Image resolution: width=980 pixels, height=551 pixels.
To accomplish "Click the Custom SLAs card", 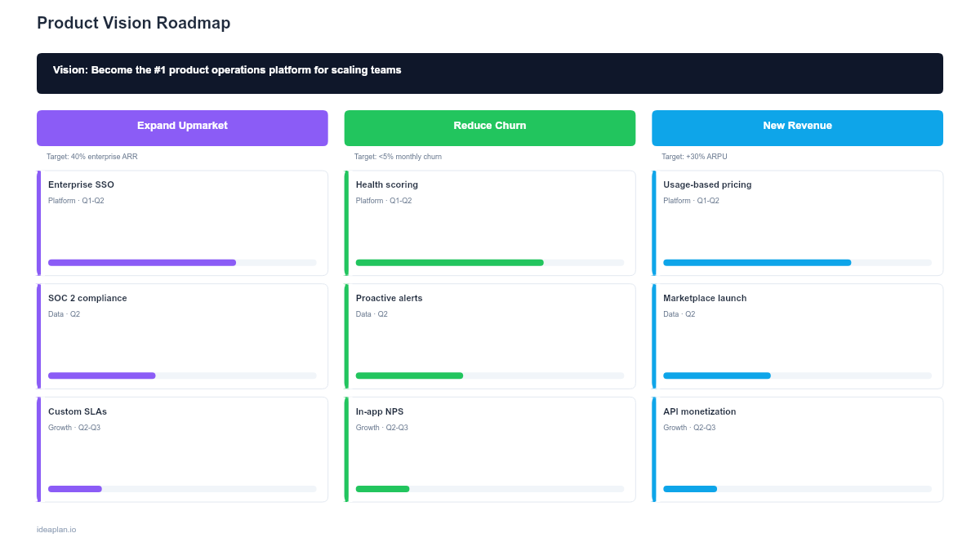I will [181, 449].
